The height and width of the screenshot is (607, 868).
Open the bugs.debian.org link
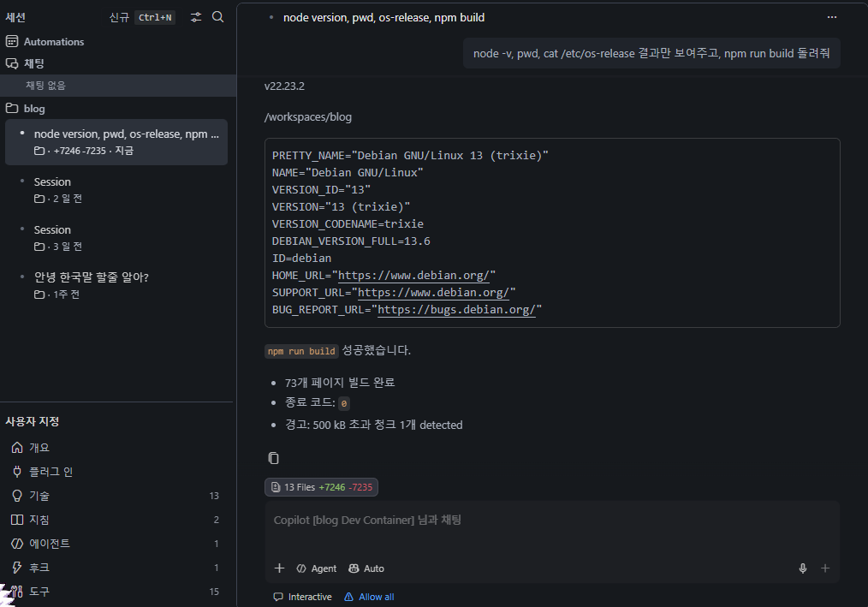[x=457, y=310]
